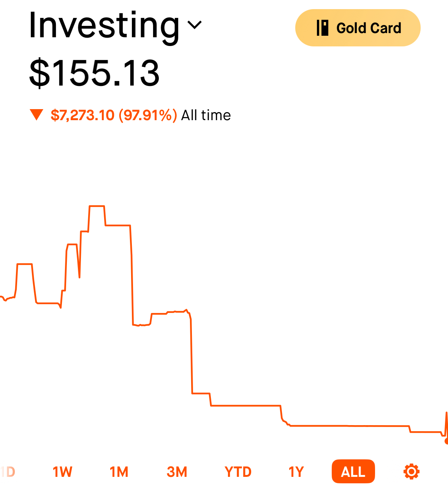The width and height of the screenshot is (448, 497).
Task: Select the 1M time range
Action: tap(119, 472)
